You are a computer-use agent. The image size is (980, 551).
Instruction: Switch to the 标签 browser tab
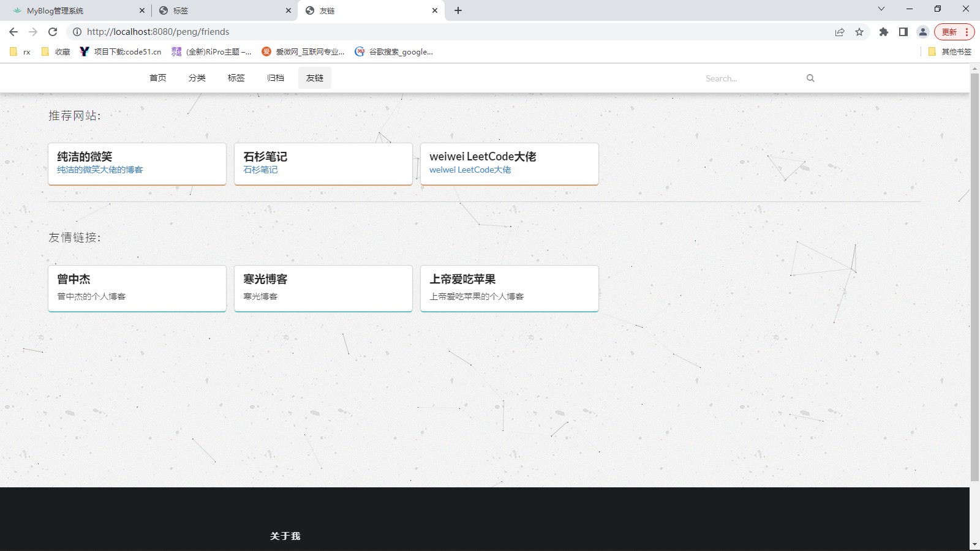224,10
